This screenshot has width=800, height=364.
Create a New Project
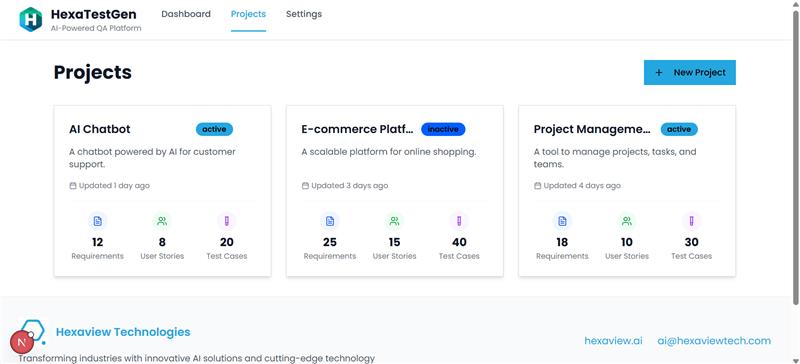(690, 72)
